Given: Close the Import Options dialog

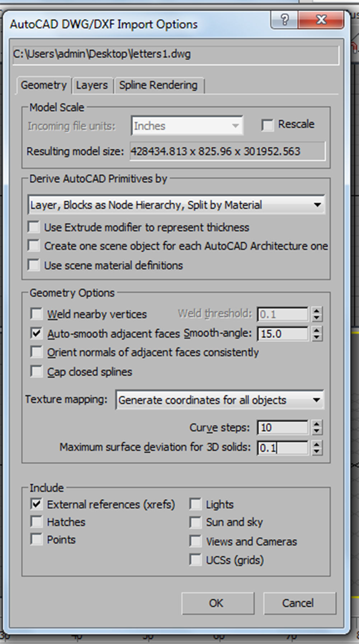Looking at the screenshot, I should [x=321, y=19].
